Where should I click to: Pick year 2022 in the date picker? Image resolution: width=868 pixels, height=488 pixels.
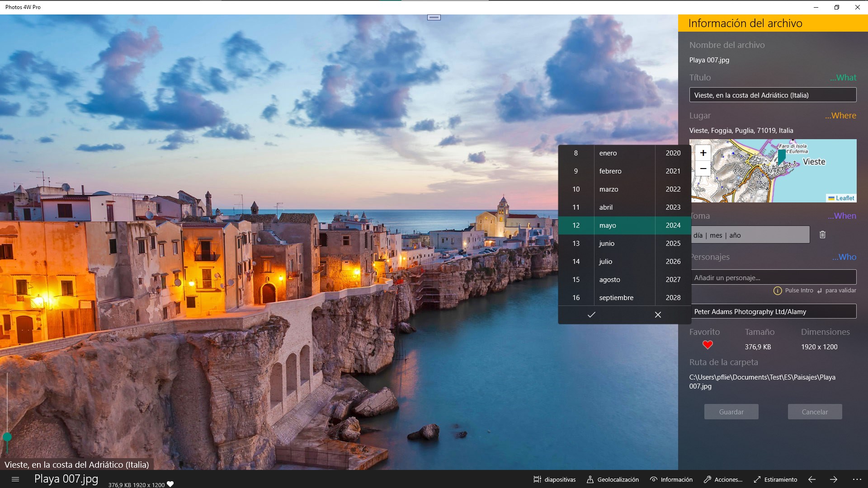coord(673,189)
